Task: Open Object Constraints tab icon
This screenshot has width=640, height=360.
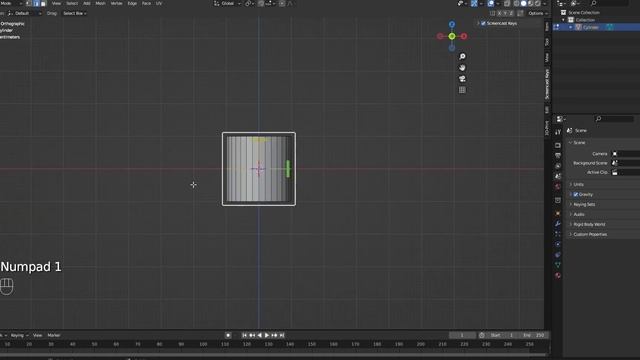Action: [x=558, y=255]
